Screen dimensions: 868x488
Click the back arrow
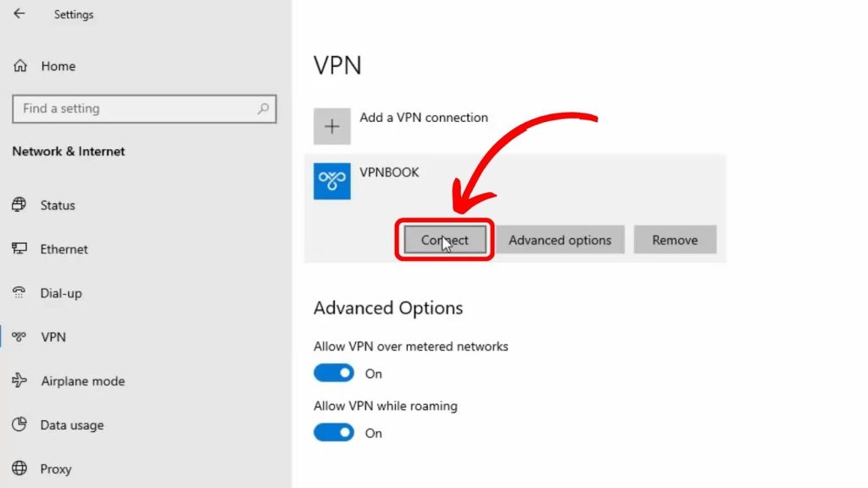point(19,14)
